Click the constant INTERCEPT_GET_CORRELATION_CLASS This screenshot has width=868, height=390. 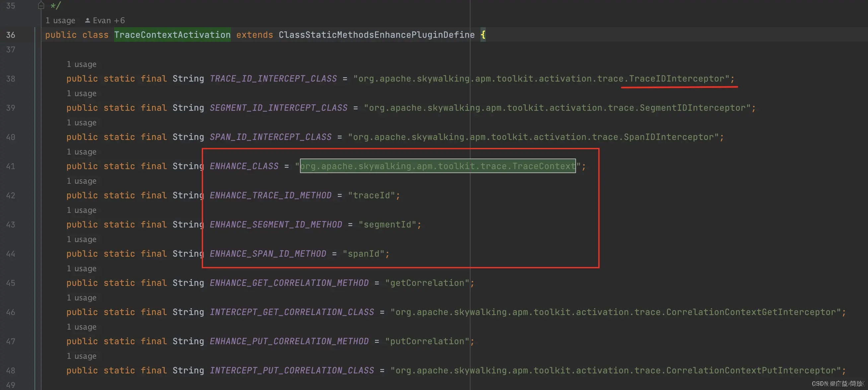coord(292,312)
